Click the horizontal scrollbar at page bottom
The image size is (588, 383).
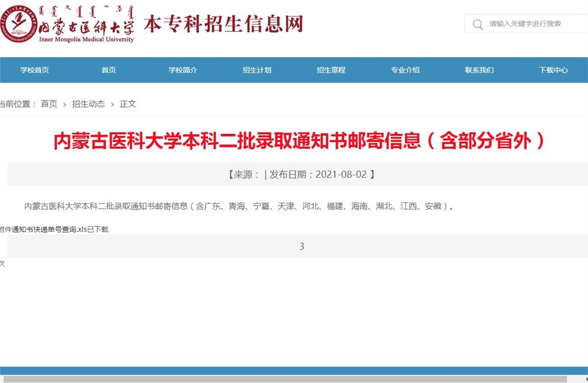[x=285, y=379]
